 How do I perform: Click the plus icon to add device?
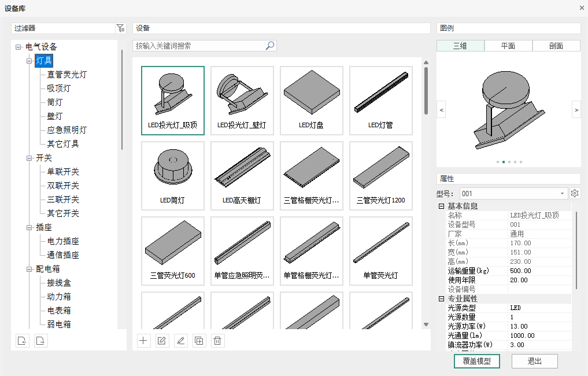pyautogui.click(x=143, y=341)
